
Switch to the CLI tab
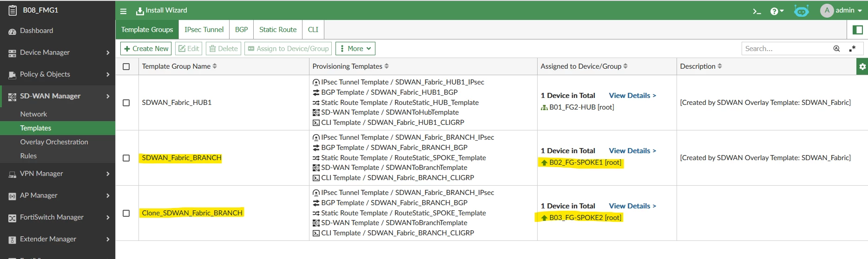click(313, 29)
